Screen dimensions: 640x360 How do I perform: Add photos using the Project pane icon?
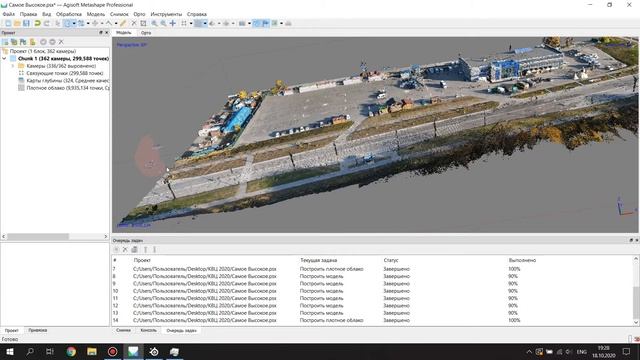[x=14, y=42]
